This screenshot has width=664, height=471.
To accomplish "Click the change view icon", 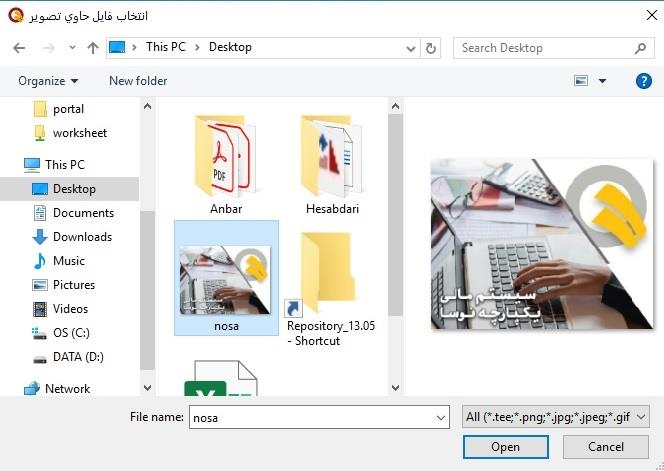I will 581,81.
